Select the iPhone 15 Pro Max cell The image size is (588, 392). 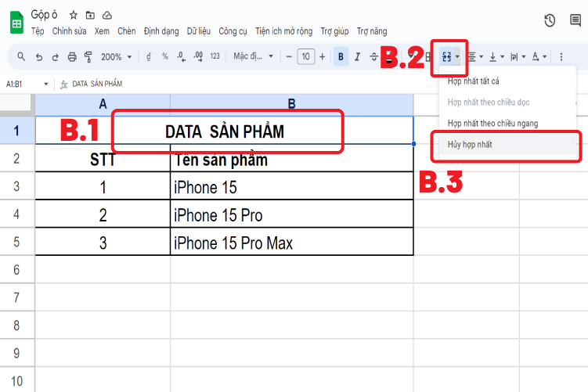tap(292, 242)
